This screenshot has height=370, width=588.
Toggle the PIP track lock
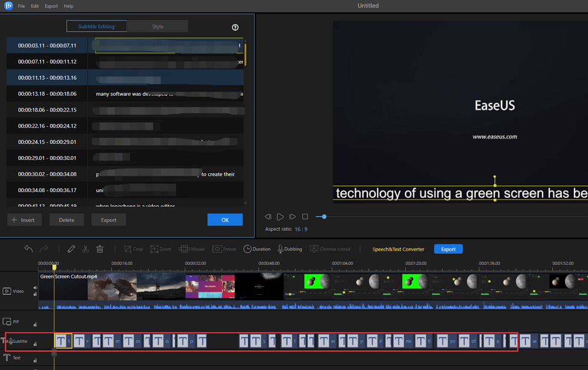[35, 325]
